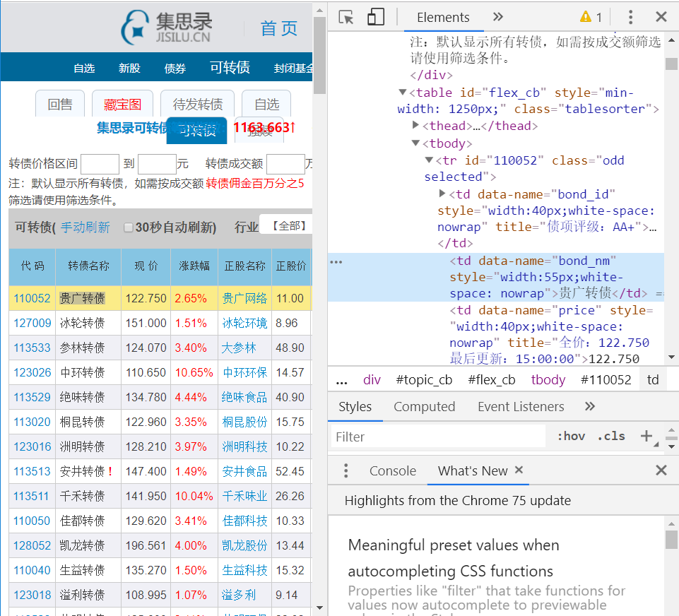679x616 pixels.
Task: Open the Event Listeners tab
Action: [x=521, y=407]
